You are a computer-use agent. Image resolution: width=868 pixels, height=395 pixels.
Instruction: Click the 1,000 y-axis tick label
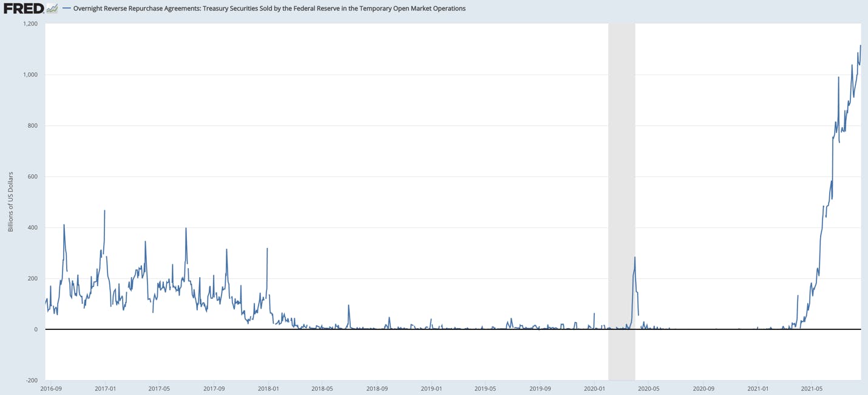(x=30, y=75)
